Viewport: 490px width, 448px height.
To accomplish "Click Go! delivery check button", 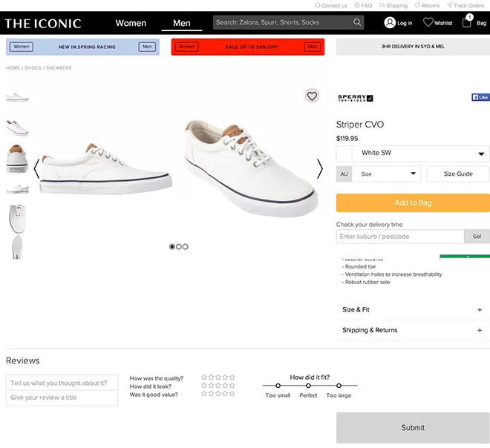I will click(477, 237).
